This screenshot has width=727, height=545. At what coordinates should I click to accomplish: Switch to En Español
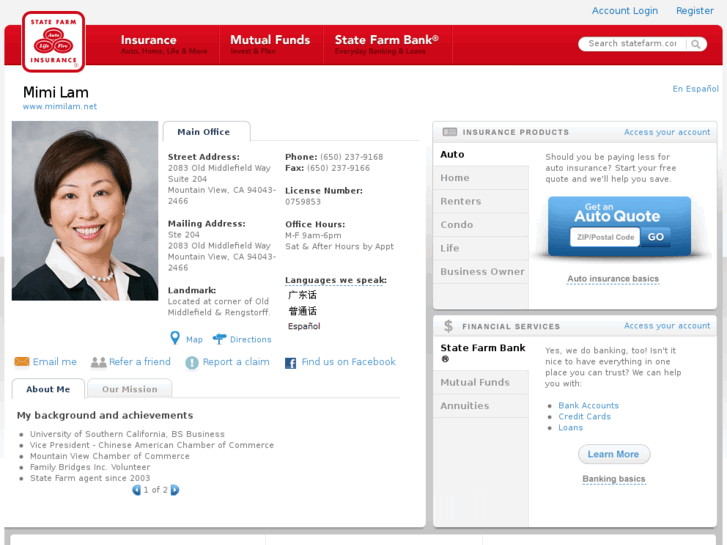pos(695,89)
